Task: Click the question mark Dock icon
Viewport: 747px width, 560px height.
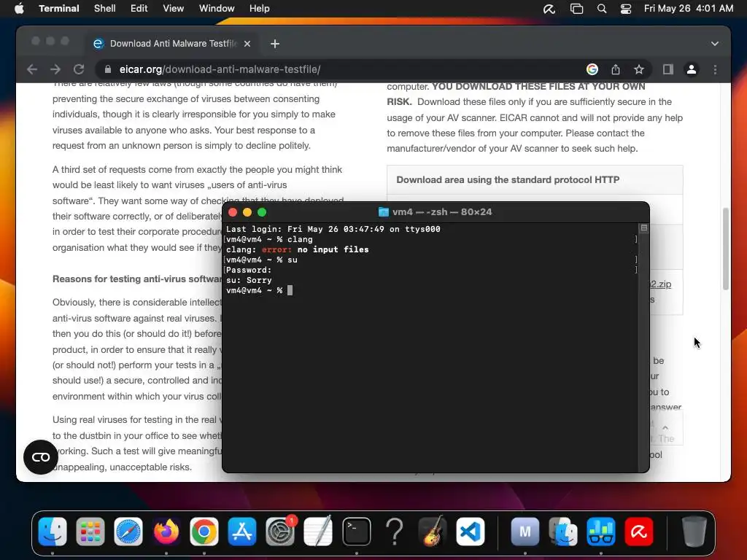Action: pyautogui.click(x=395, y=532)
